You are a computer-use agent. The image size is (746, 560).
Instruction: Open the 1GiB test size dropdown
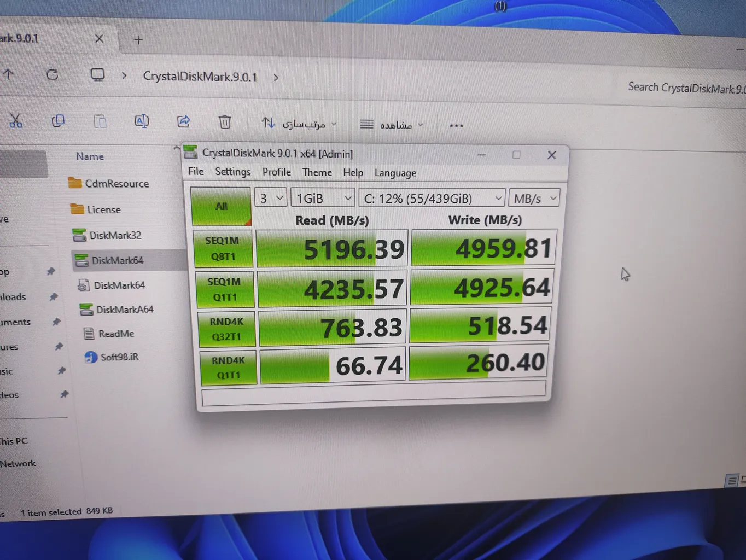pyautogui.click(x=323, y=198)
